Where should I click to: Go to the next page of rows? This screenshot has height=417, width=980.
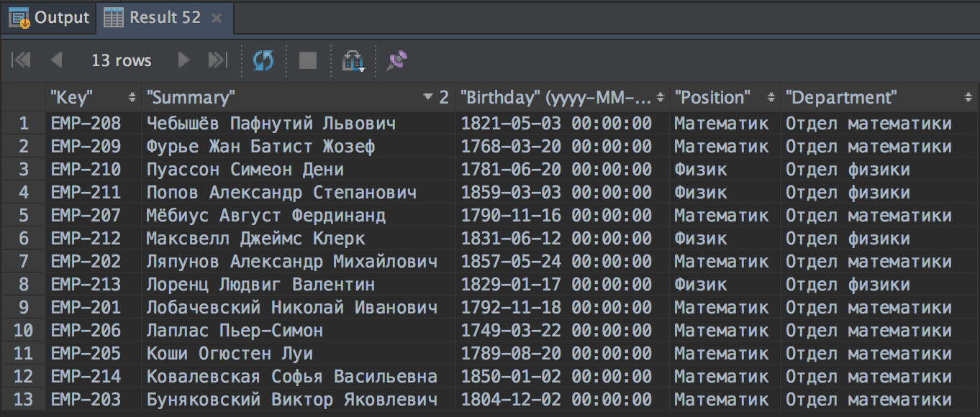(185, 61)
